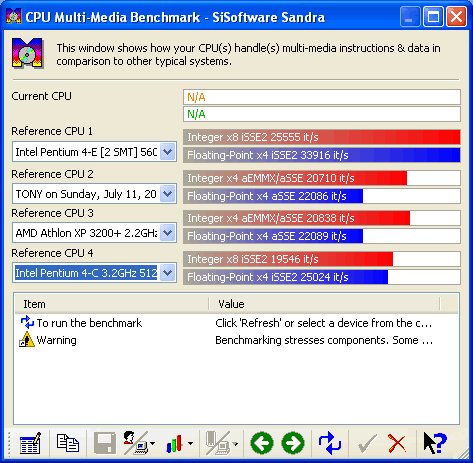Open Reference CPU 2 dropdown arrow

(x=168, y=194)
